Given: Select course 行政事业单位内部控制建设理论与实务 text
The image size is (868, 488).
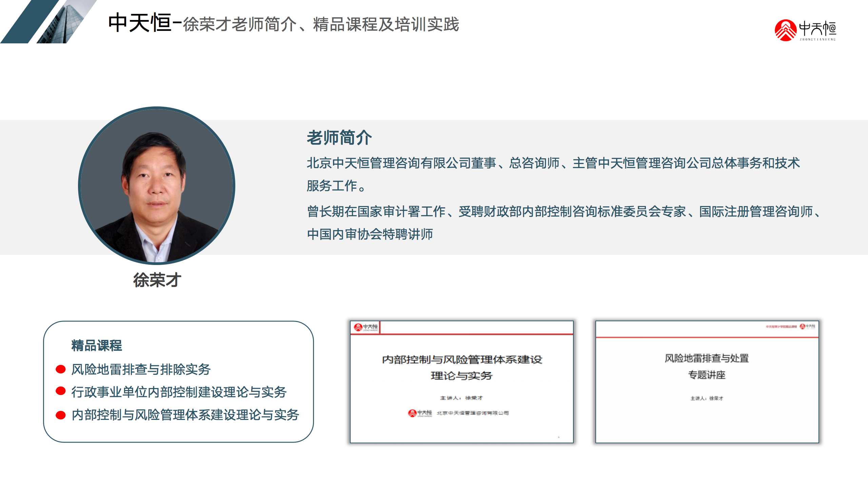Looking at the screenshot, I should (x=179, y=392).
